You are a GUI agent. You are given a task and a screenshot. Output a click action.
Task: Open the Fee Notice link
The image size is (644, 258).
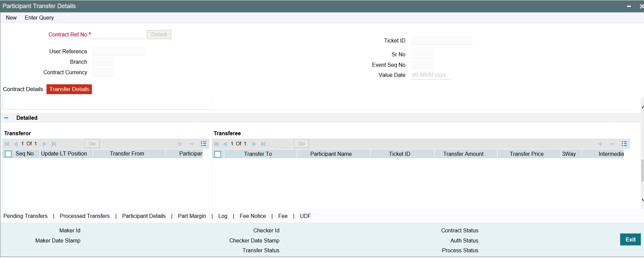coord(253,216)
